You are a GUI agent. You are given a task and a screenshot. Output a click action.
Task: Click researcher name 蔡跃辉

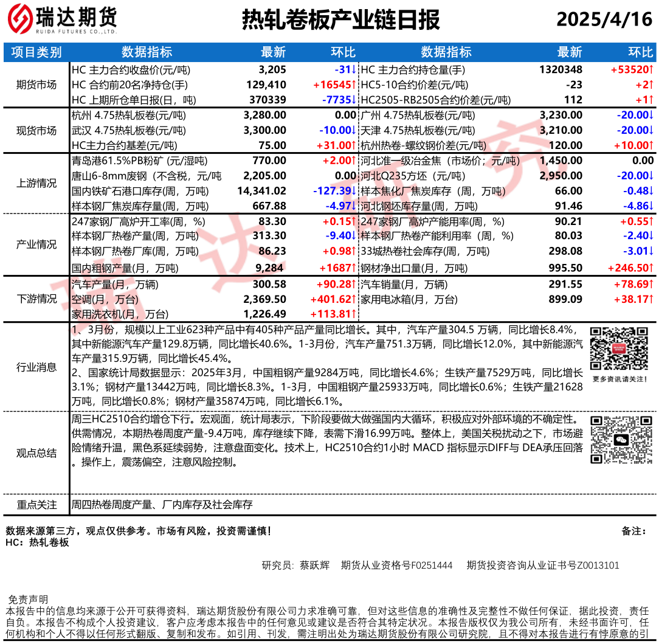(x=314, y=565)
